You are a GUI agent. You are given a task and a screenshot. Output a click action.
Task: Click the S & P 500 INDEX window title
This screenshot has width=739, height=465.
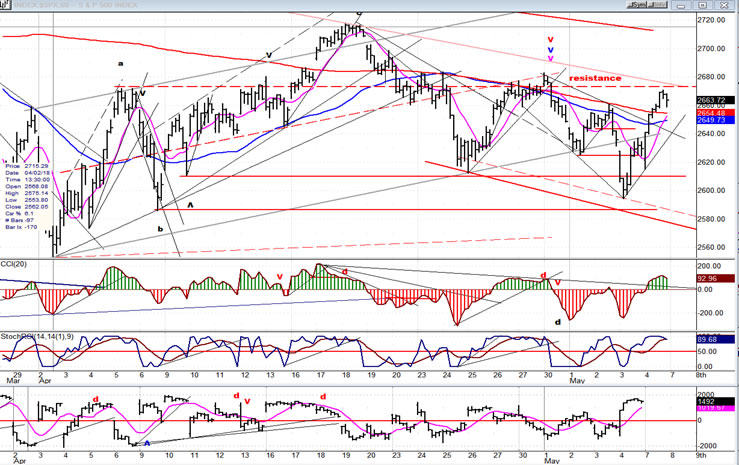[x=76, y=5]
